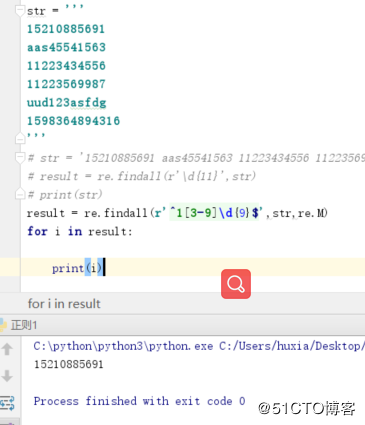Screen dimensions: 365x425
Task: Click the red magnifier search button
Action: click(x=236, y=284)
